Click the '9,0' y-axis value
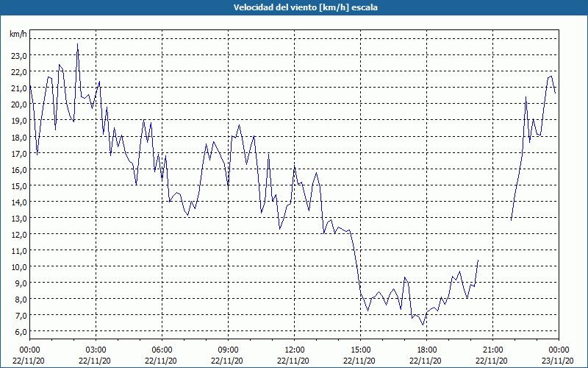This screenshot has height=368, width=588. (21, 283)
